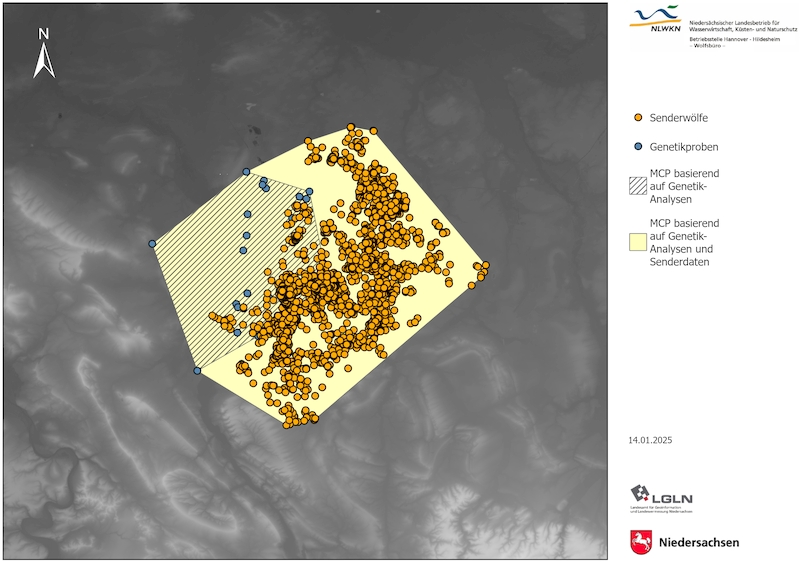Screen dimensions: 800x562
Task: Click the LGLN logo
Action: [661, 495]
